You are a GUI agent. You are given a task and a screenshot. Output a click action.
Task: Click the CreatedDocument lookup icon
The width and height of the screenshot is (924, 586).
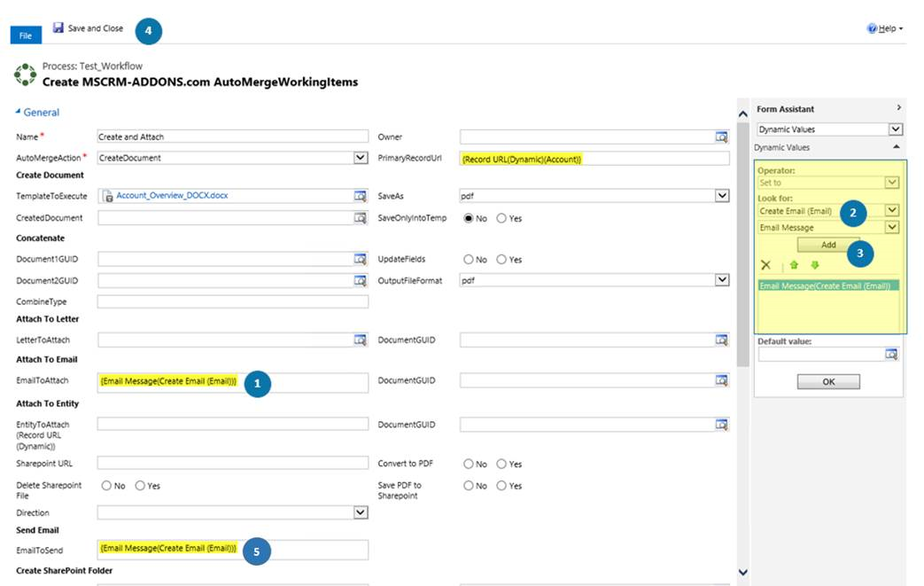coord(361,218)
